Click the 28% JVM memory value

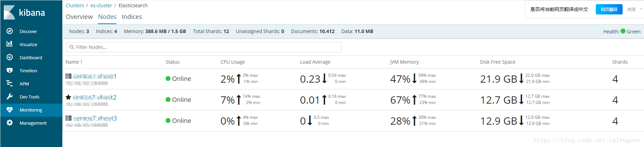400,121
